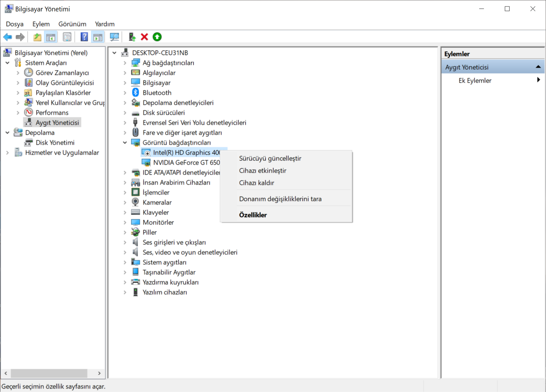Image resolution: width=546 pixels, height=392 pixels.
Task: Expand the Ses girişleri ve çıkışları category
Action: 125,242
